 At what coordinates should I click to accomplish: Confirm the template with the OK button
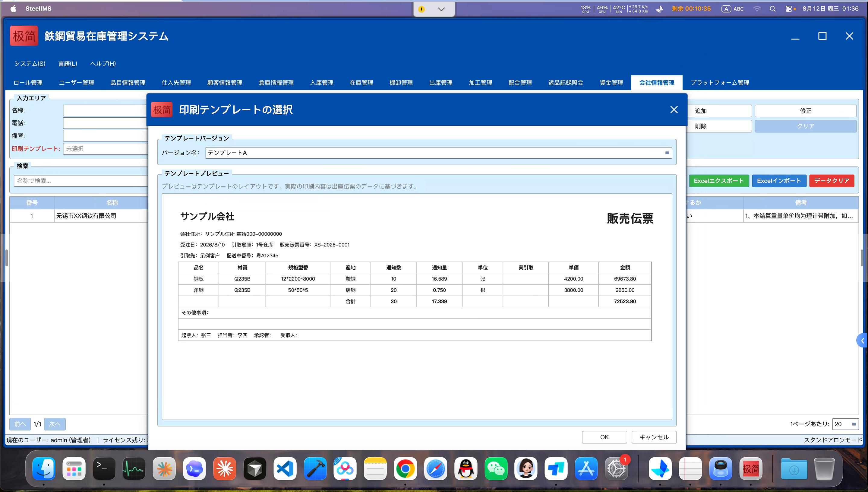pyautogui.click(x=604, y=437)
